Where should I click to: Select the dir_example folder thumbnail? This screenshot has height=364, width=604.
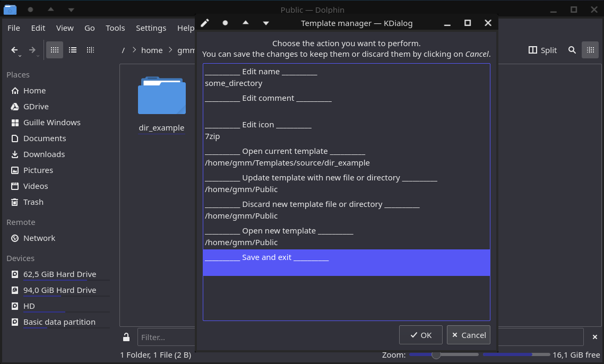pos(162,96)
